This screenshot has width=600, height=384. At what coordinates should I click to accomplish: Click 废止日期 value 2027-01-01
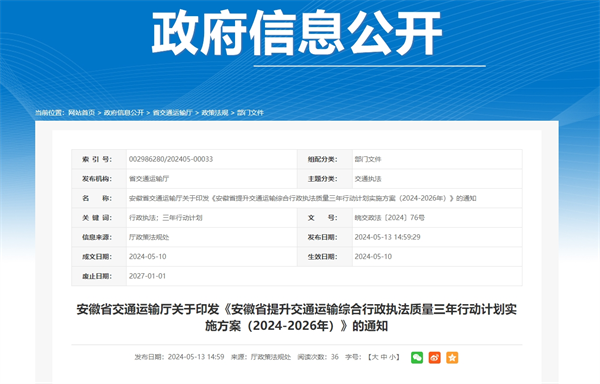click(147, 276)
